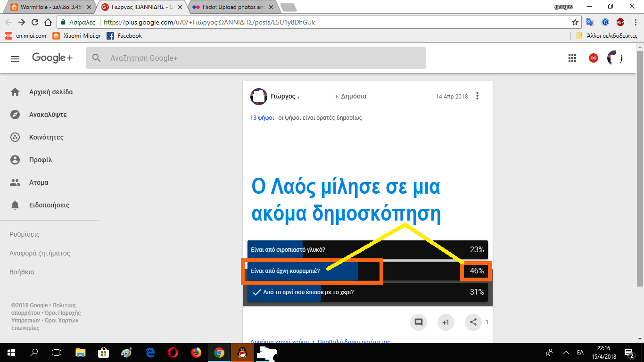Click into the "Αναζήτηση Google+" search field

(264, 58)
